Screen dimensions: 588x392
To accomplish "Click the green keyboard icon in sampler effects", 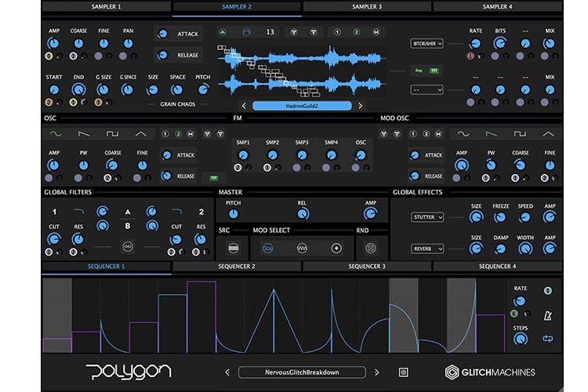I will pyautogui.click(x=434, y=71).
